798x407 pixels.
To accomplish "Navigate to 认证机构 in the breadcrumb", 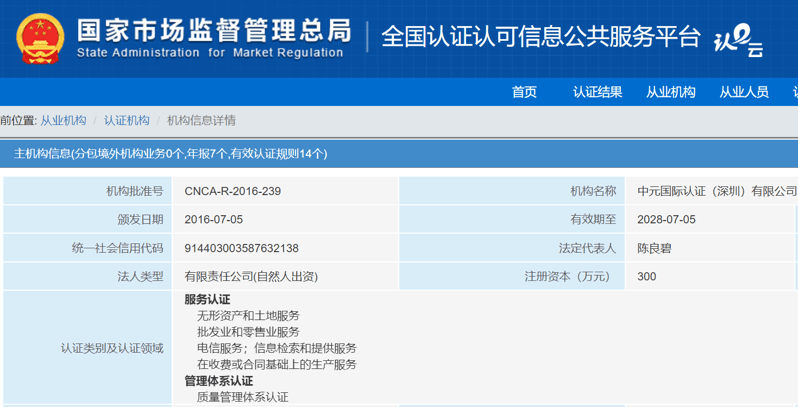I will [x=126, y=120].
